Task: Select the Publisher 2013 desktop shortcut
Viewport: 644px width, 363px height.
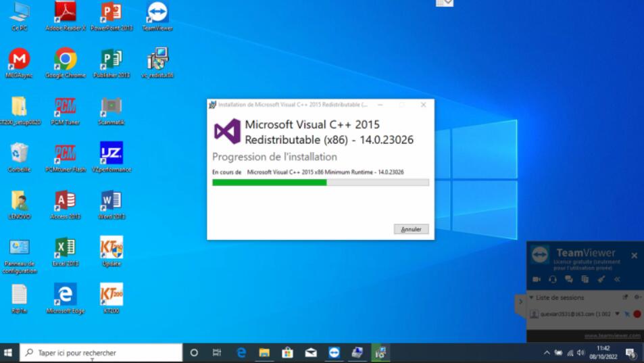Action: coord(112,64)
